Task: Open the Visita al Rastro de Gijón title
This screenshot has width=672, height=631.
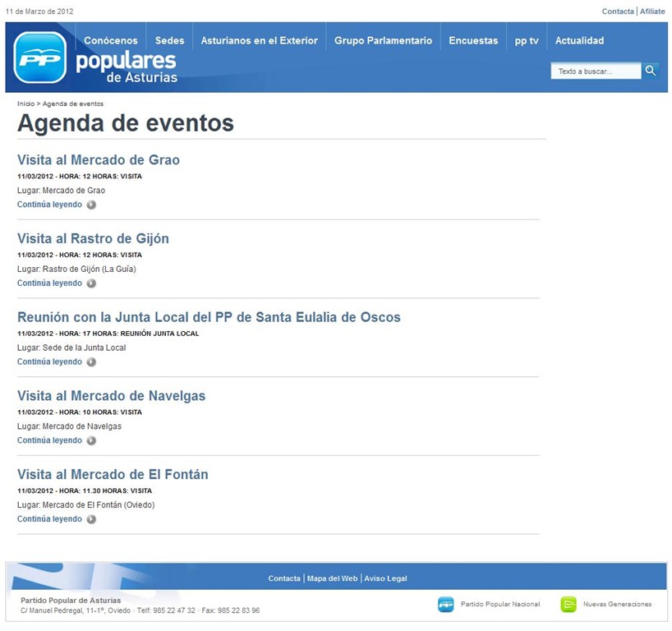Action: pyautogui.click(x=93, y=239)
